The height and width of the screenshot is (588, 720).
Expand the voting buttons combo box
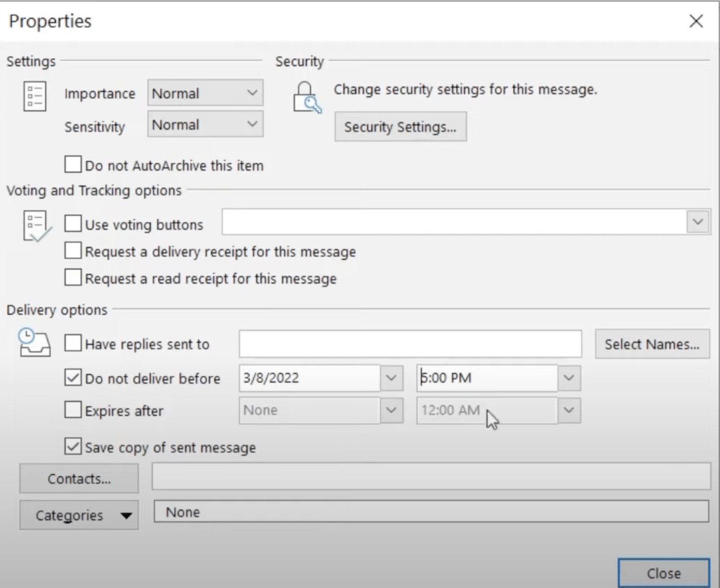697,222
